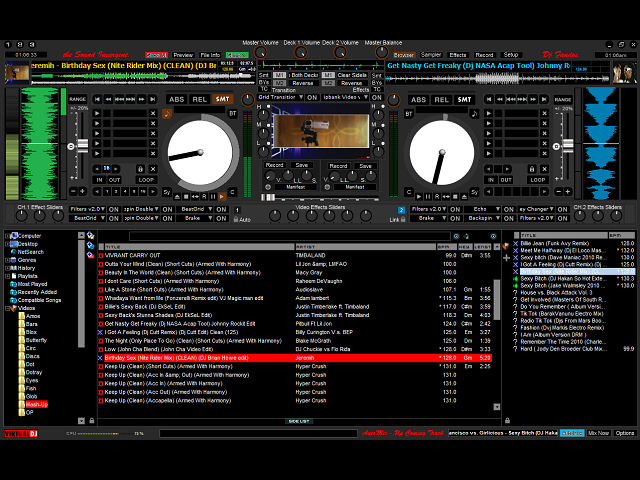Turn ON the right deck Brake effect
This screenshot has height=480, width=640.
click(x=455, y=218)
